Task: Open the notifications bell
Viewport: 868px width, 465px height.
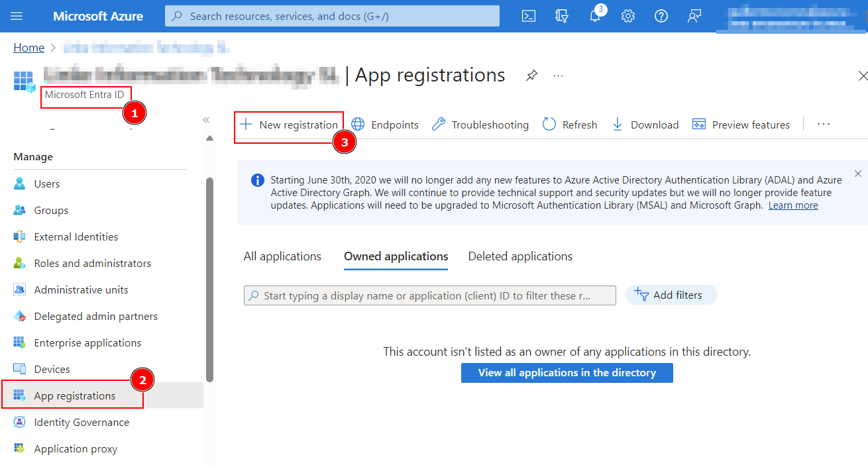Action: [596, 16]
